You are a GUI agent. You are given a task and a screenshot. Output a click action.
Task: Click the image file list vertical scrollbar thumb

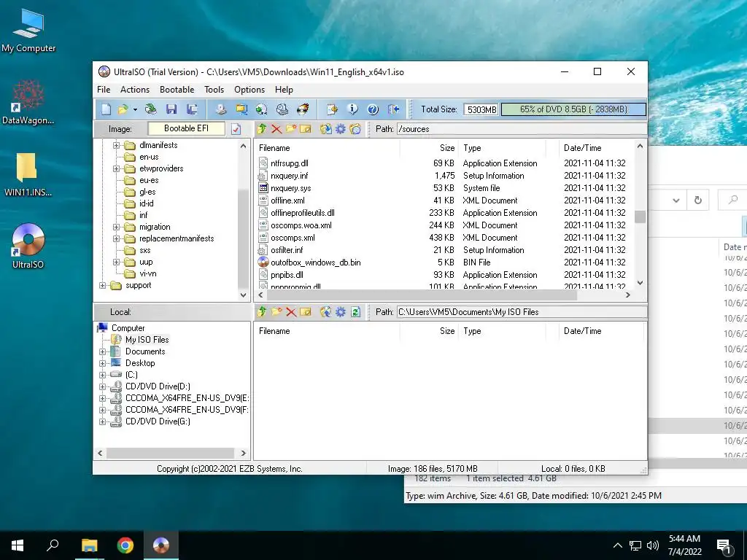pos(640,217)
